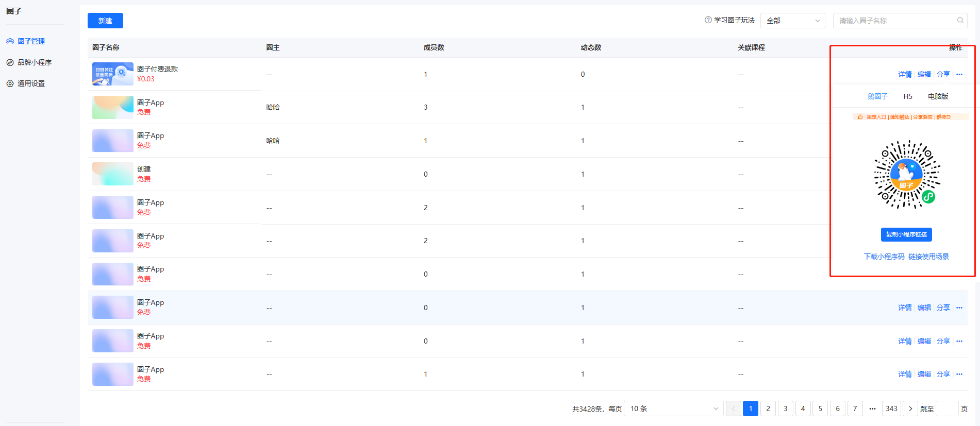Go to page 7
This screenshot has width=980, height=426.
855,408
